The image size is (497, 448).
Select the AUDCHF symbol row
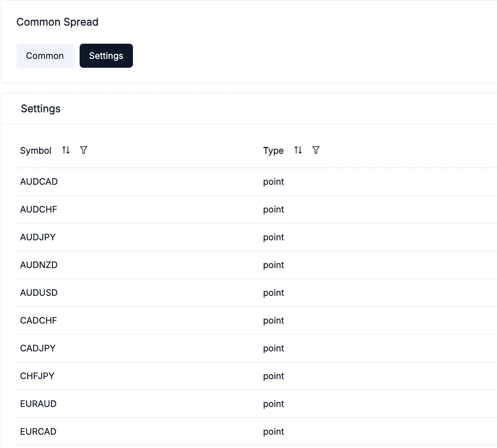coord(39,210)
